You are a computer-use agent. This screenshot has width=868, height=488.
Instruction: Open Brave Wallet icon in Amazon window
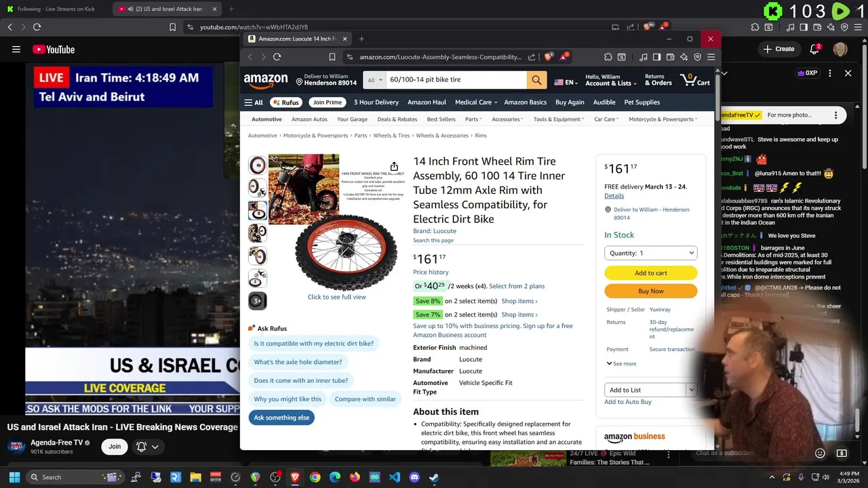(670, 57)
